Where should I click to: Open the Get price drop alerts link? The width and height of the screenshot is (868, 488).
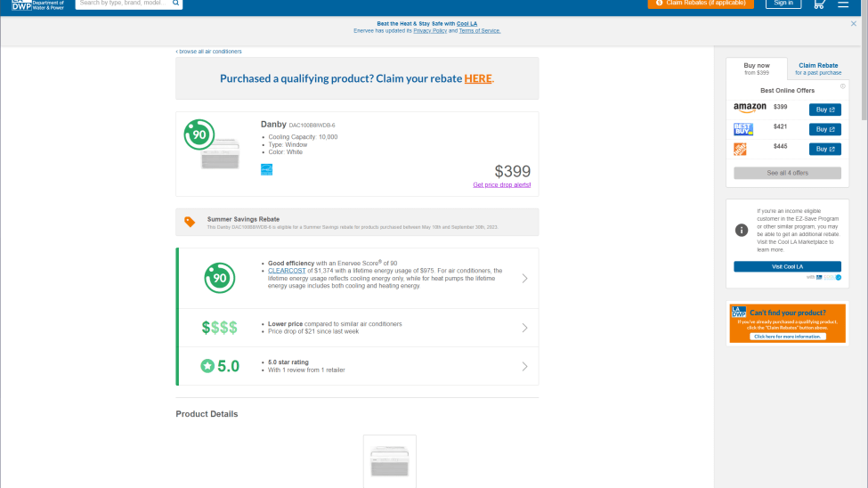coord(501,184)
